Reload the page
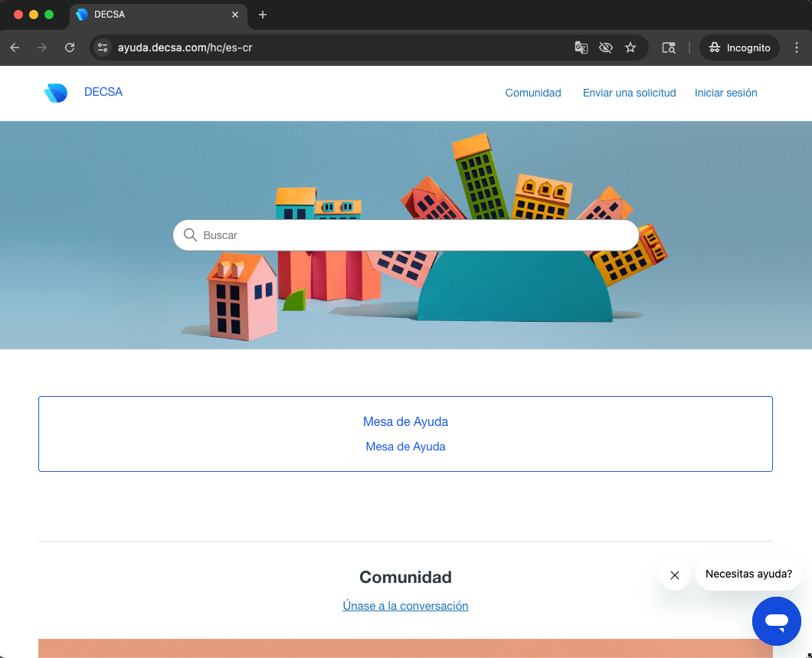The height and width of the screenshot is (658, 812). click(x=70, y=47)
